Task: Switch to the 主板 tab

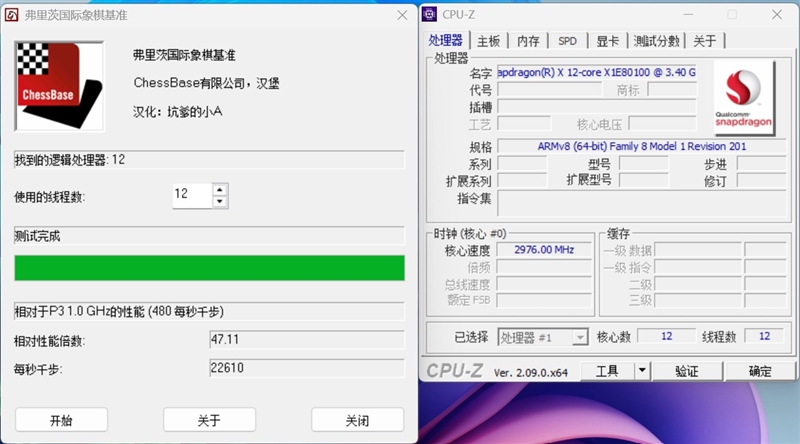Action: click(488, 41)
